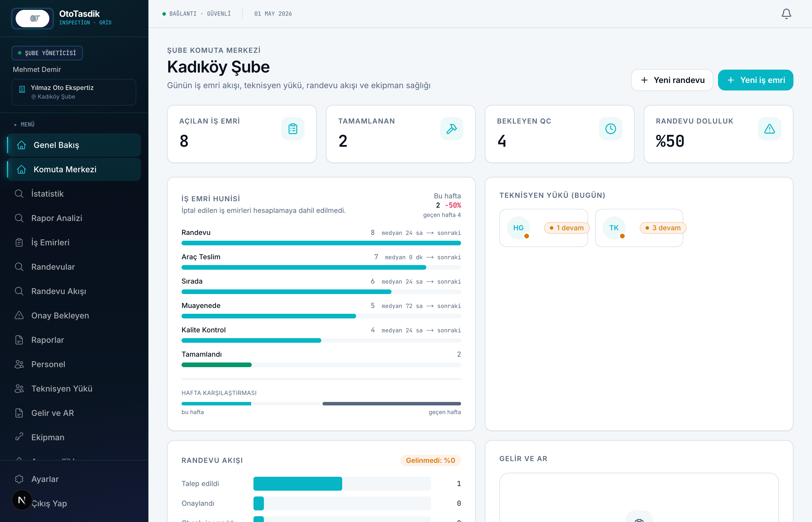Open the notifications bell
This screenshot has width=812, height=522.
click(786, 14)
